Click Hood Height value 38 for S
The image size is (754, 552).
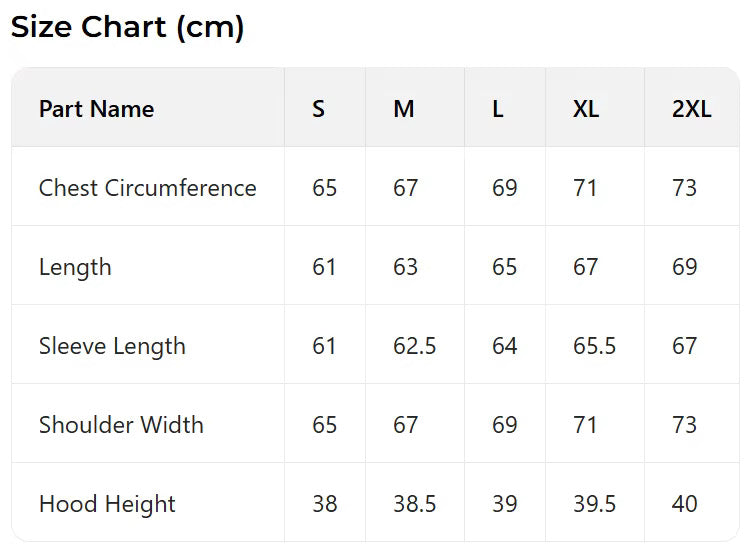324,504
